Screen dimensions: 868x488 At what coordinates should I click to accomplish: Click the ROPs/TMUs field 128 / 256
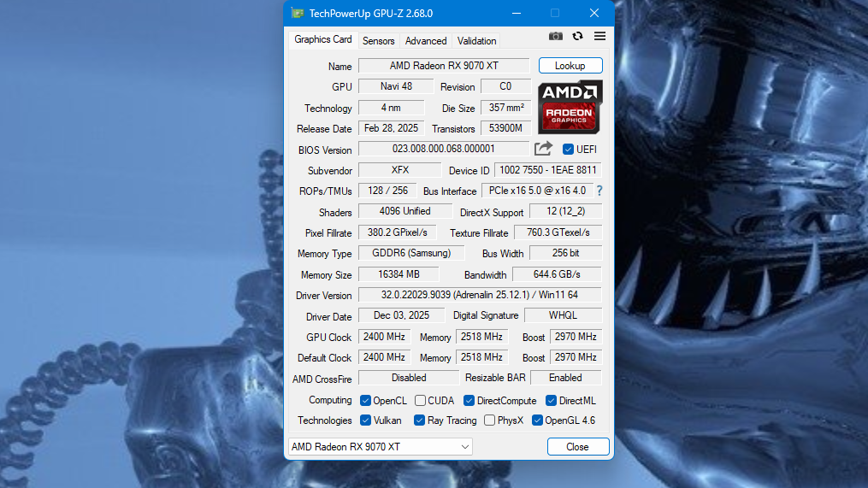point(387,191)
